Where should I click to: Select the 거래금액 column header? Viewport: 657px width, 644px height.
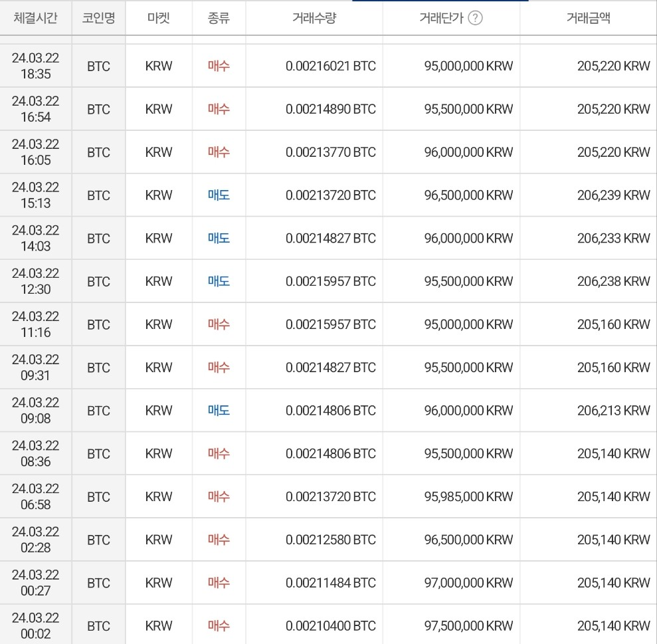click(589, 18)
